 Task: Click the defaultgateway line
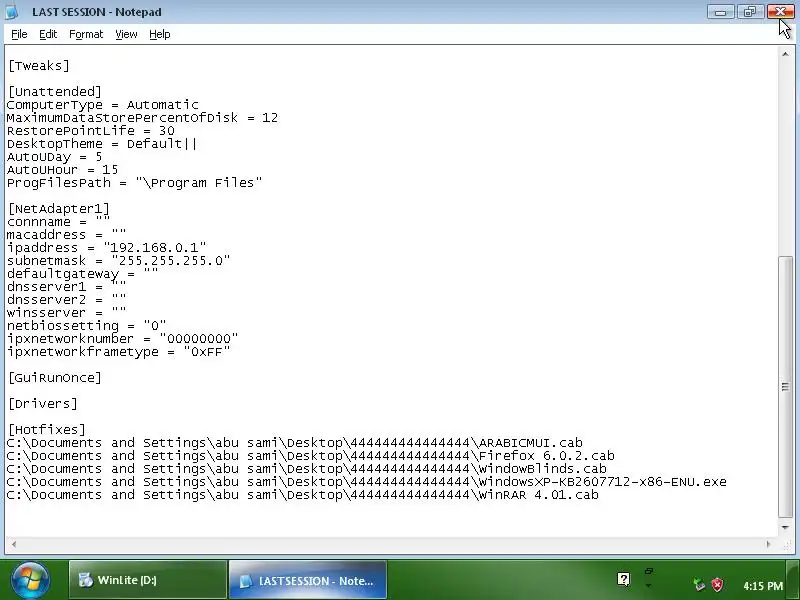point(82,274)
